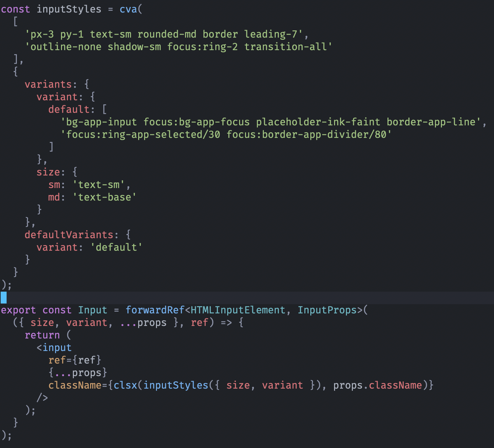Click inputStyles inside the clsx call
Screen dimensions: 494x448
176,385
